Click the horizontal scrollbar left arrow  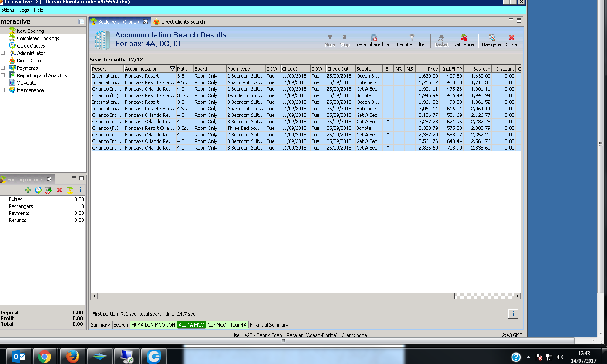tap(94, 296)
